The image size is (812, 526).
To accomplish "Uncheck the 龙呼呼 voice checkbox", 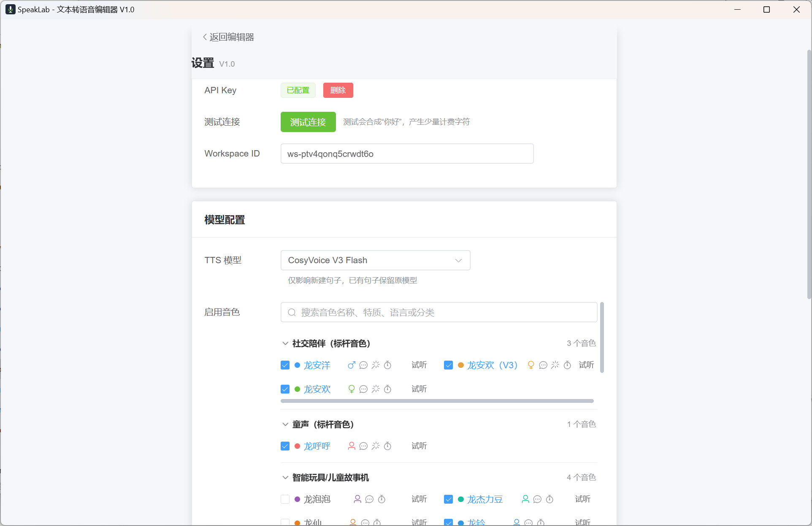I will tap(285, 446).
